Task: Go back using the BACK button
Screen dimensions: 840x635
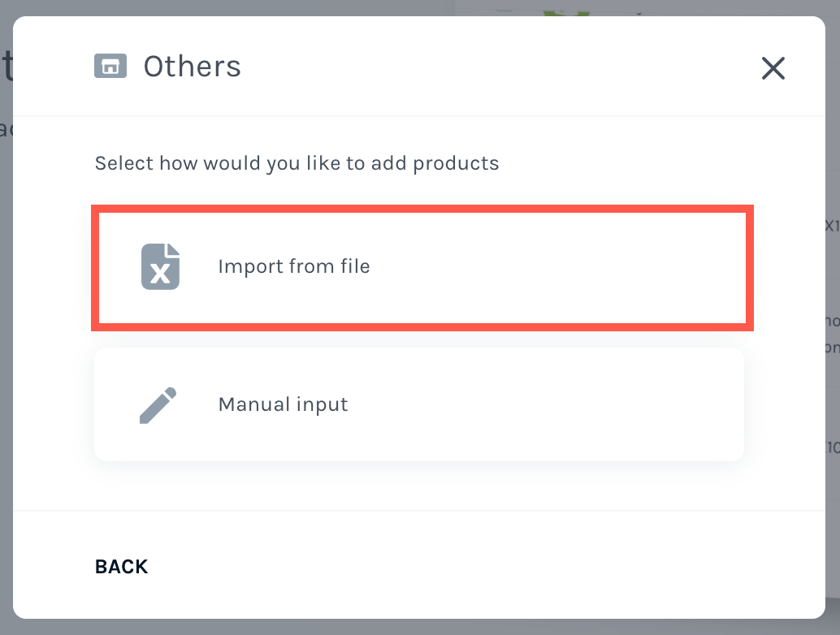Action: tap(122, 567)
